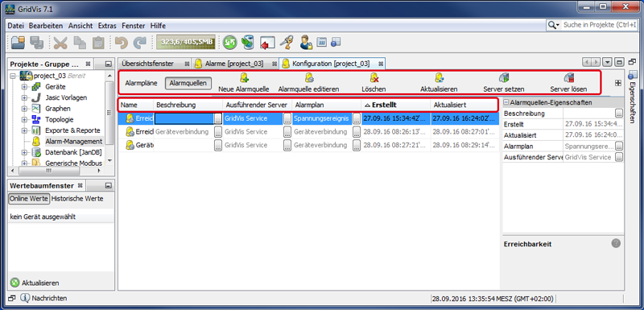Click the Löschen alarm source icon
This screenshot has height=310, width=644.
[x=374, y=77]
